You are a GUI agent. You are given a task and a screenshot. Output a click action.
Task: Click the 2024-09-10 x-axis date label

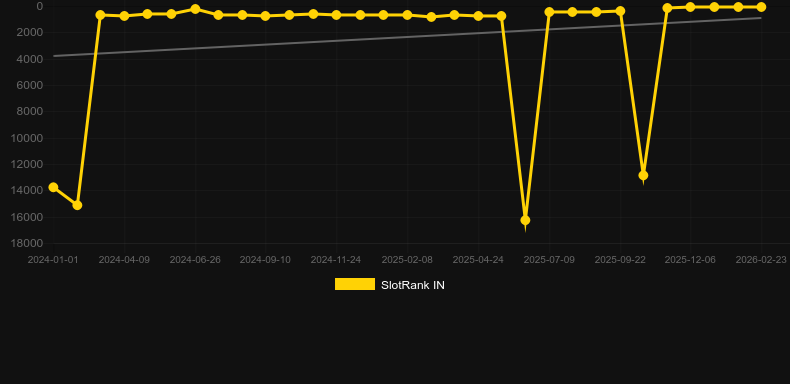click(265, 260)
